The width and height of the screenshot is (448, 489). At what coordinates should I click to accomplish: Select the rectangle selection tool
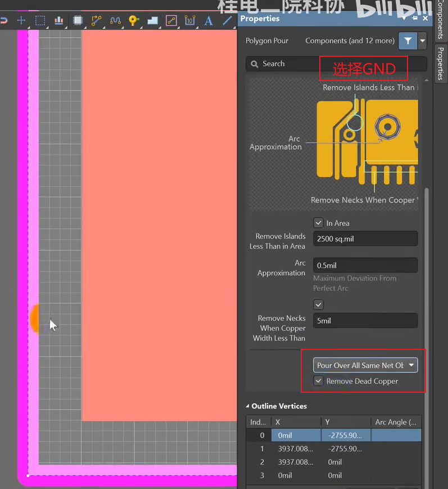tap(40, 21)
